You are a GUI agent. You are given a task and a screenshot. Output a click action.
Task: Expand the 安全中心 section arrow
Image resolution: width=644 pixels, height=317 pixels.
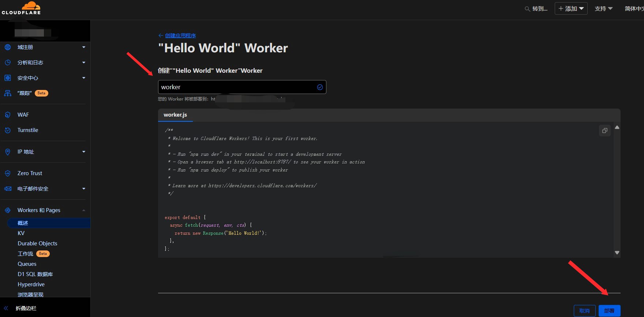click(84, 78)
